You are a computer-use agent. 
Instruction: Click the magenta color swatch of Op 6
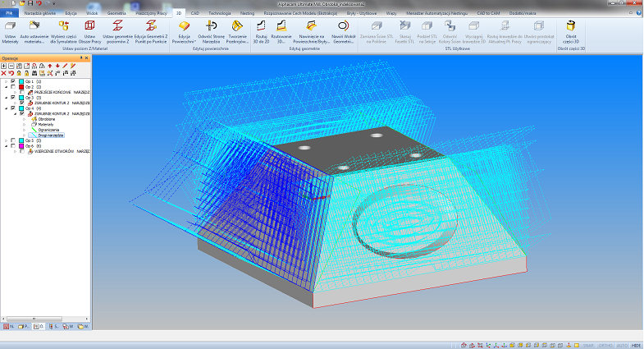[x=21, y=146]
